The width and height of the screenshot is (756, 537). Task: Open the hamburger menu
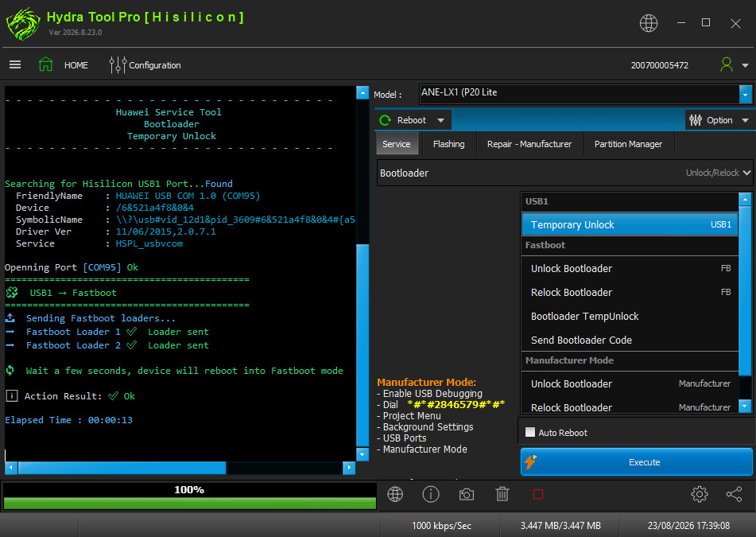15,64
